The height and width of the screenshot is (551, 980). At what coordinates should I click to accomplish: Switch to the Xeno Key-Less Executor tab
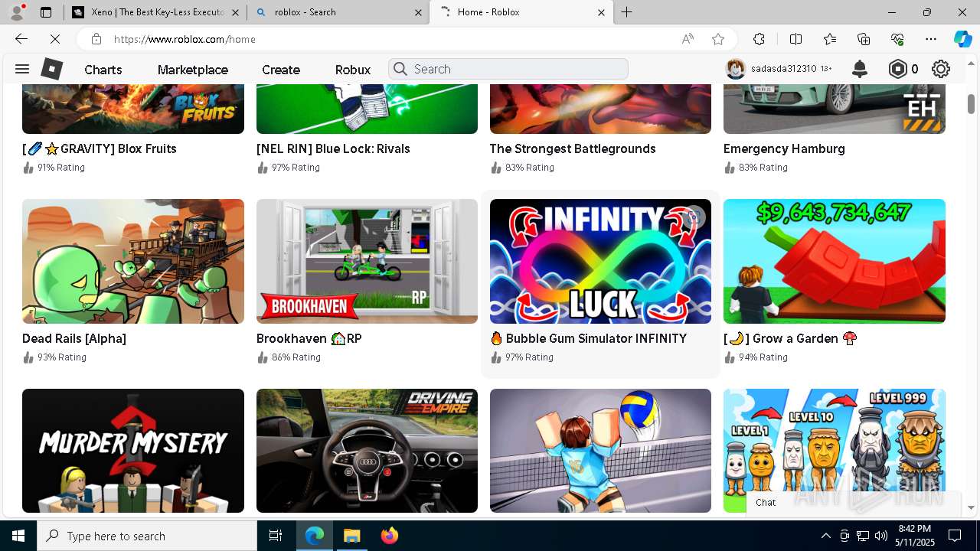[156, 12]
